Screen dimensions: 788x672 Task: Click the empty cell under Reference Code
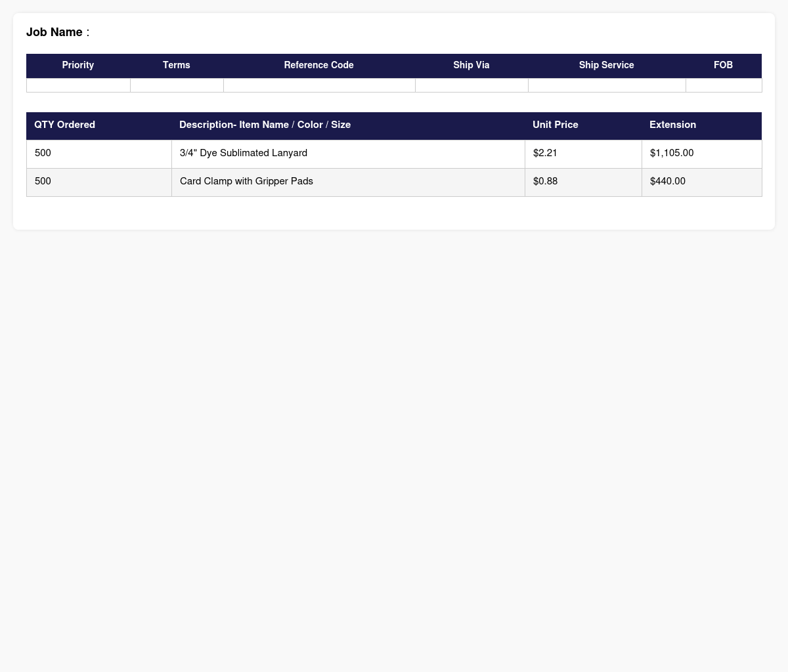[319, 85]
